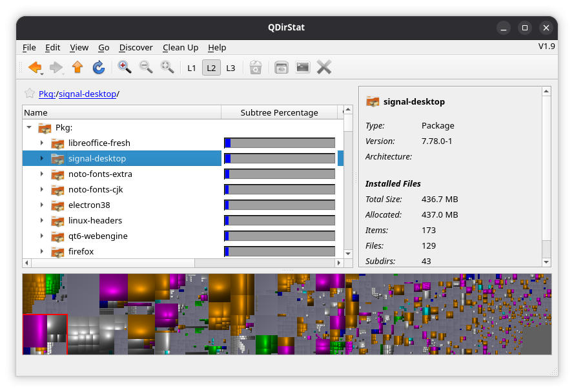Open the Help menu

(x=217, y=48)
